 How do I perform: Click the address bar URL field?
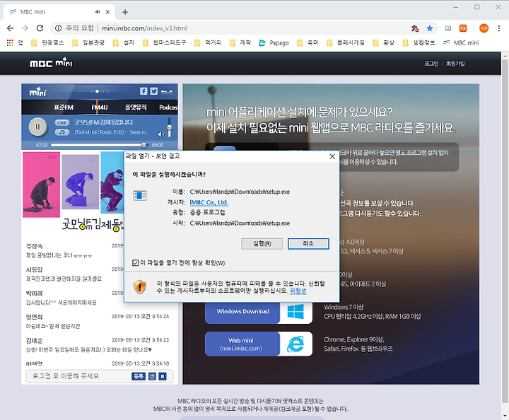[x=243, y=28]
